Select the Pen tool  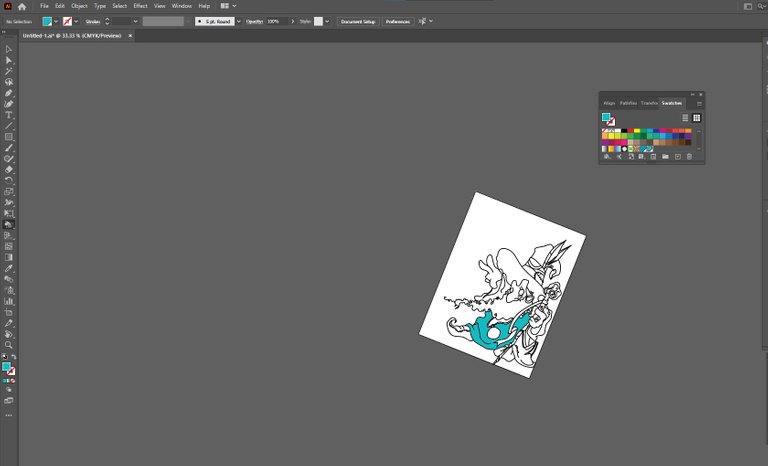pos(8,93)
